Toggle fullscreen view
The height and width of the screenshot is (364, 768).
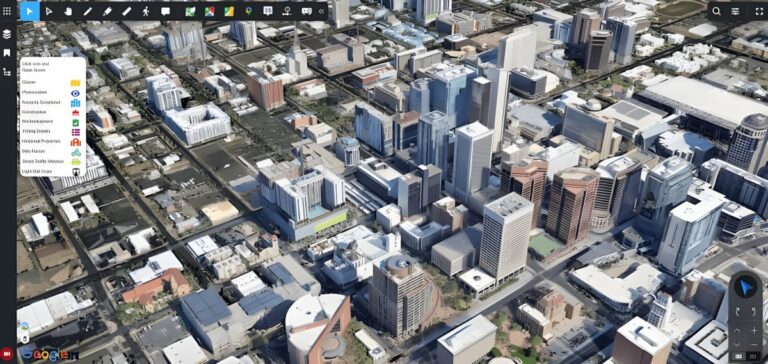[759, 11]
